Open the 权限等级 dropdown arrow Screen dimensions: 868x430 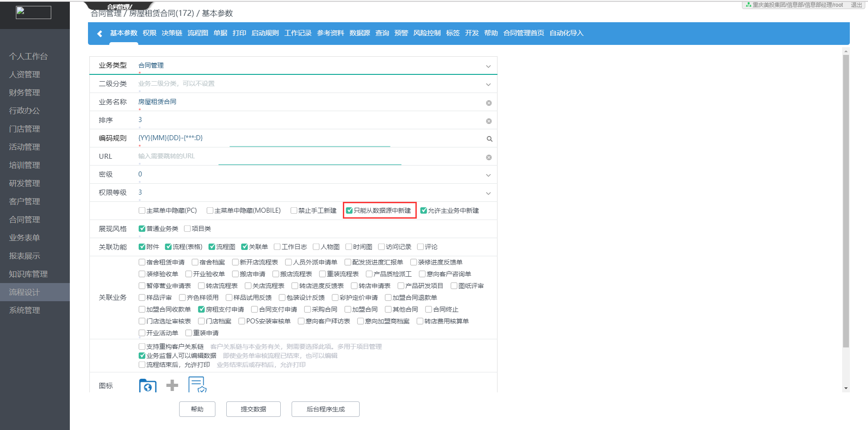tap(488, 193)
